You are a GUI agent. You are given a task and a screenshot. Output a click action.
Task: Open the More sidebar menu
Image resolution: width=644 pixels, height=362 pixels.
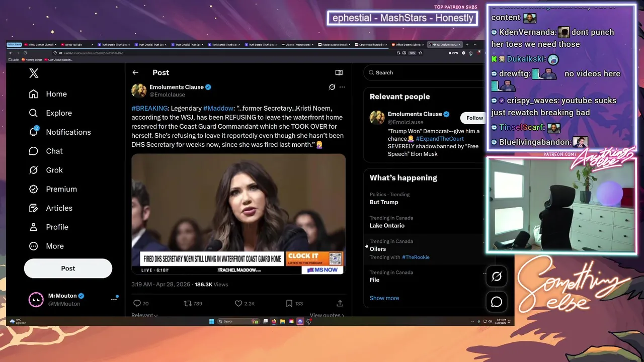tap(46, 246)
